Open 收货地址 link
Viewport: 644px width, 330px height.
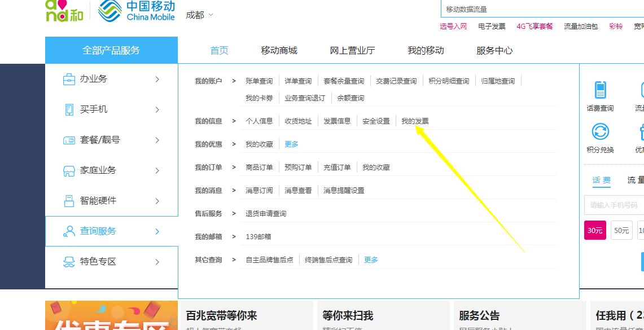tap(298, 121)
